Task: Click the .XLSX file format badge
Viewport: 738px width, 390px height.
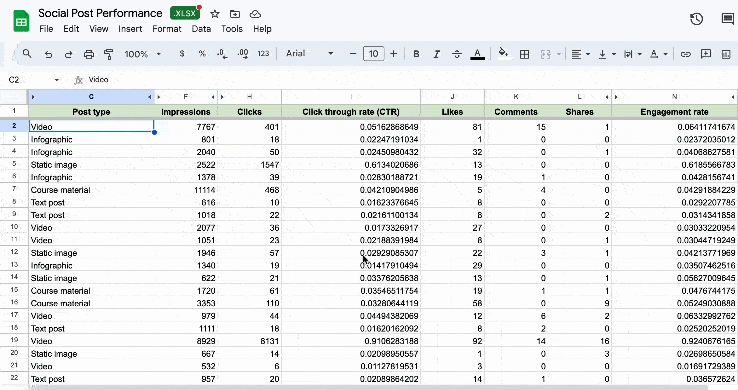Action: click(185, 14)
